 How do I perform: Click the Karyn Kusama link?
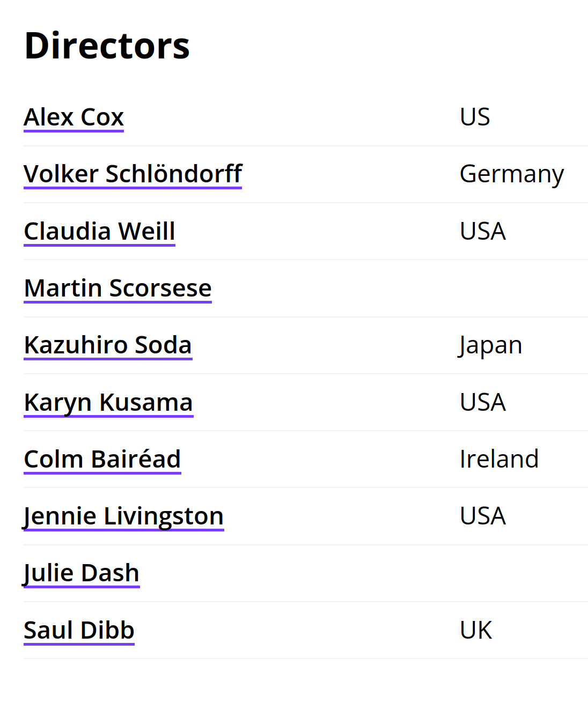pyautogui.click(x=108, y=403)
